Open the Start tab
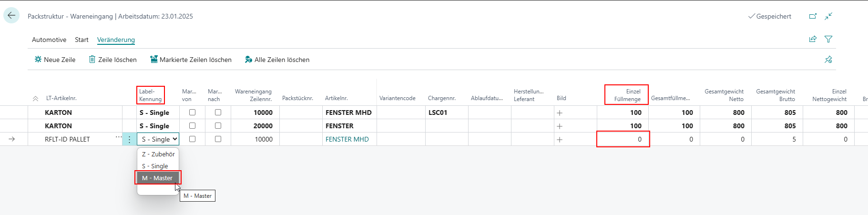Viewport: 868px width, 215px height. tap(82, 40)
